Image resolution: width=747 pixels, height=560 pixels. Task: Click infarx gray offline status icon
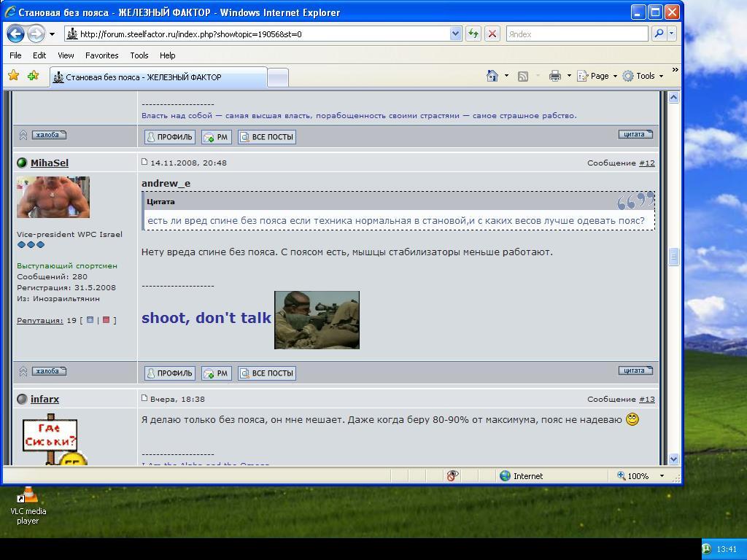click(x=22, y=399)
